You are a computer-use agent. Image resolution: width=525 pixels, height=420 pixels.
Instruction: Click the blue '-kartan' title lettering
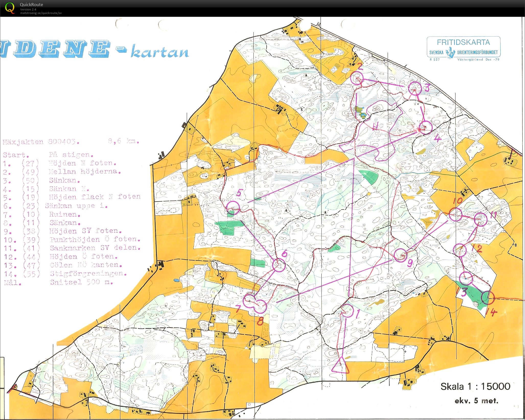click(x=153, y=52)
